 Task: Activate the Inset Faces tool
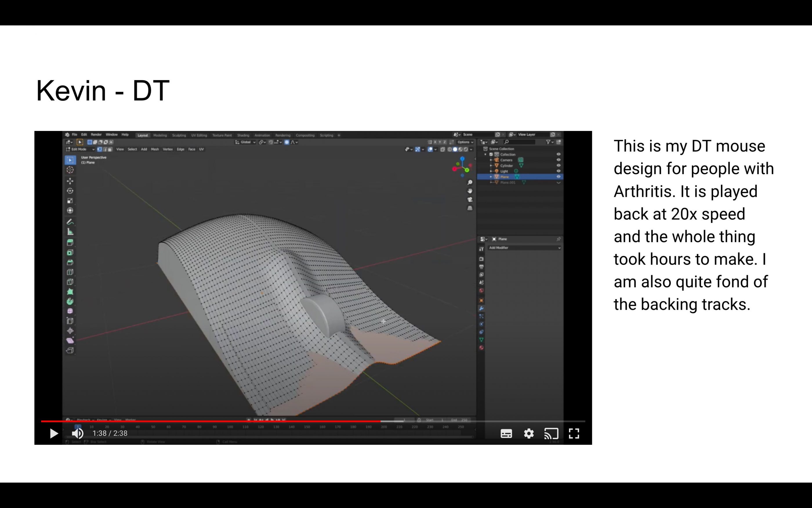click(70, 253)
